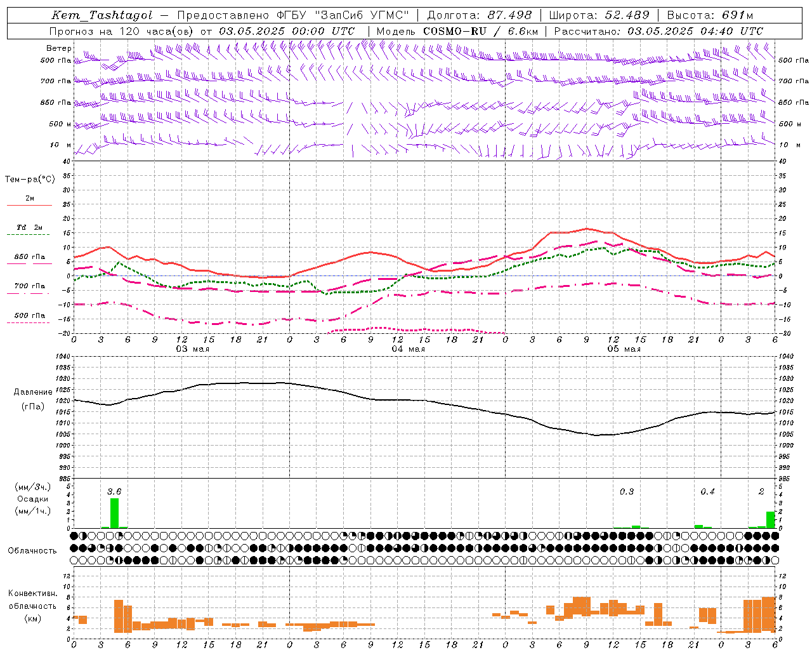Click the station name Kem_Tashtagol in header

[102, 15]
